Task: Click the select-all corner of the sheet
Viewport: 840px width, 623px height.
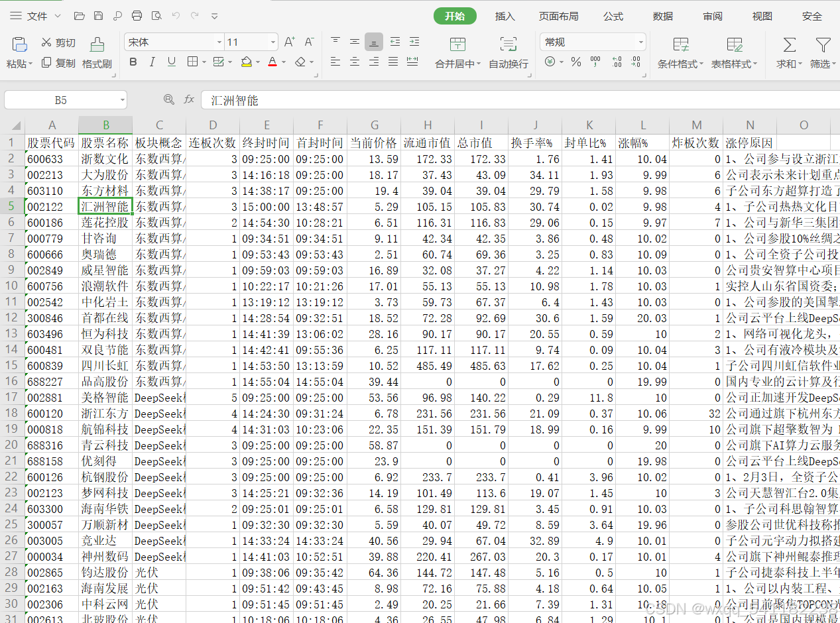Action: [x=12, y=125]
